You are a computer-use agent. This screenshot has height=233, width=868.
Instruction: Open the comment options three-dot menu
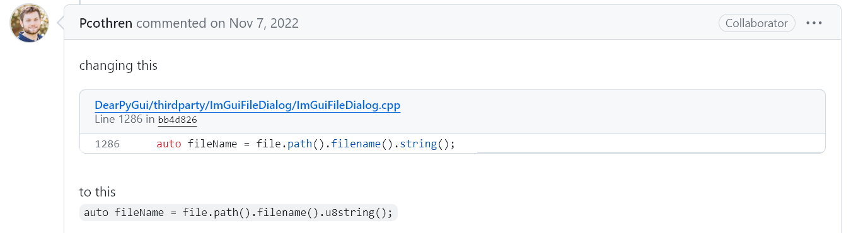[x=814, y=23]
